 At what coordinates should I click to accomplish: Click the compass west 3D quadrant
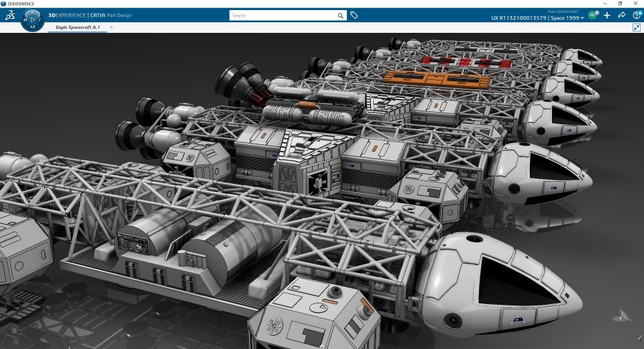pyautogui.click(x=25, y=19)
